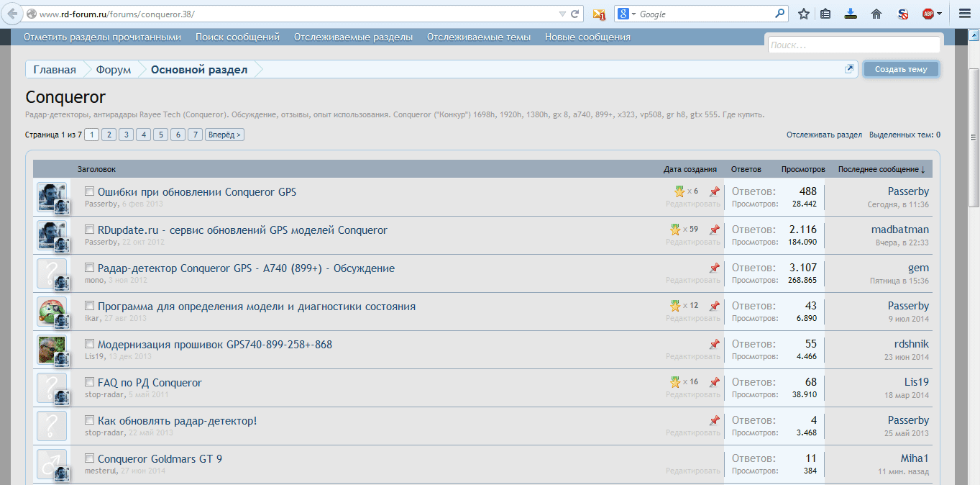980x485 pixels.
Task: Open the bookmarks list icon
Action: point(826,14)
